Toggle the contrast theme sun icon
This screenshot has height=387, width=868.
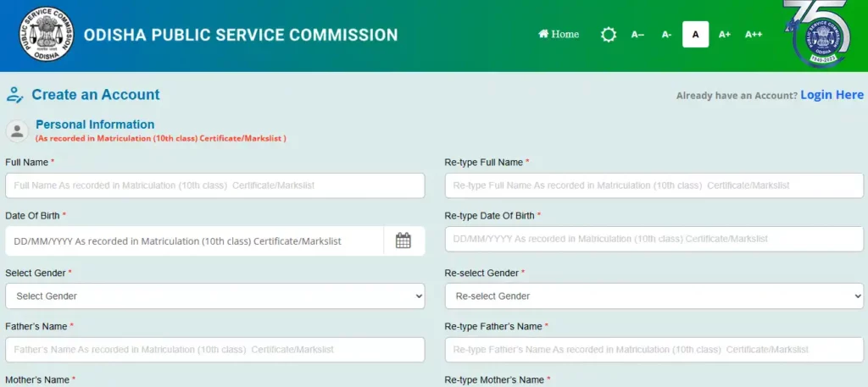[609, 35]
